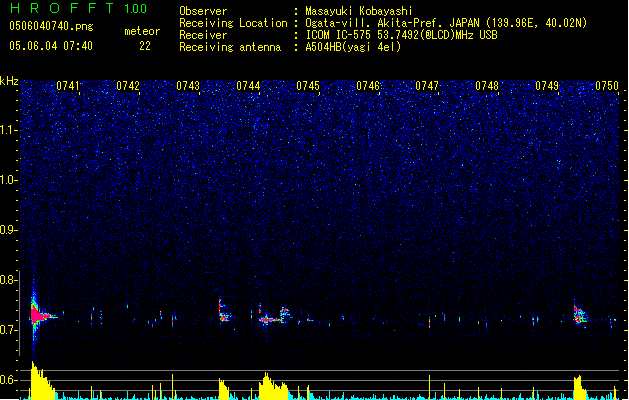629x400 pixels.
Task: Click the 0.8 kHz axis label
Action: pos(8,280)
